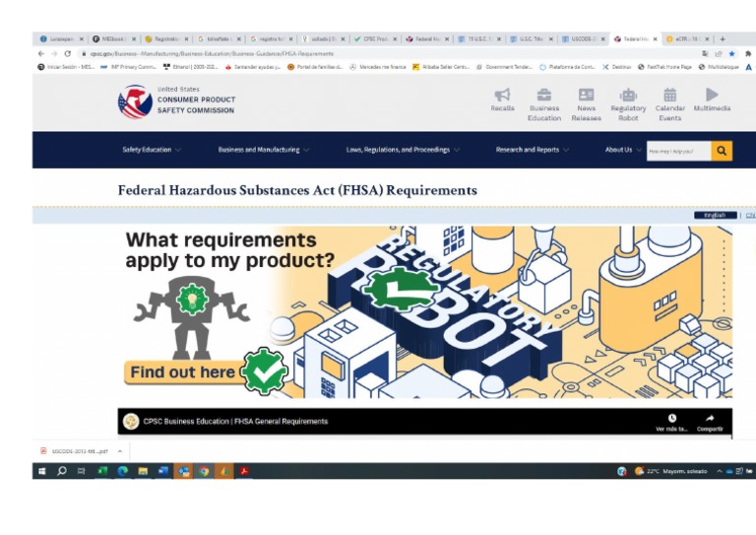Open Microsoft Edge from the taskbar
This screenshot has width=756, height=535.
point(122,471)
